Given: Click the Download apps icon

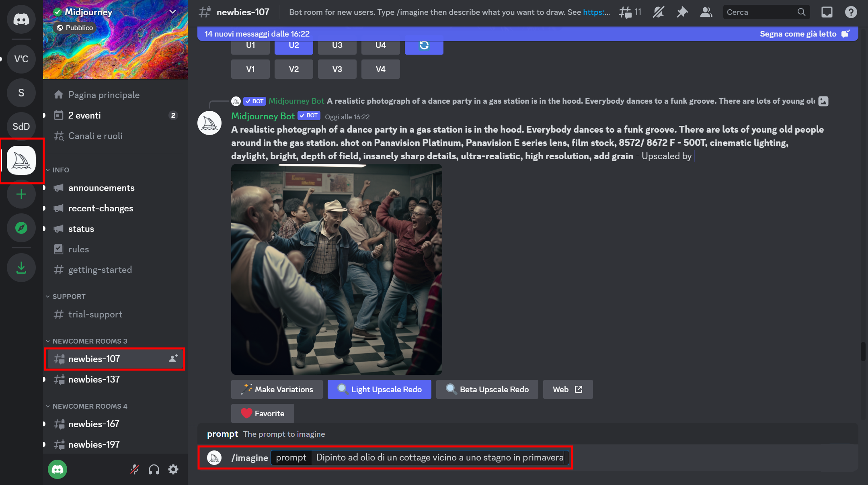Looking at the screenshot, I should [21, 268].
